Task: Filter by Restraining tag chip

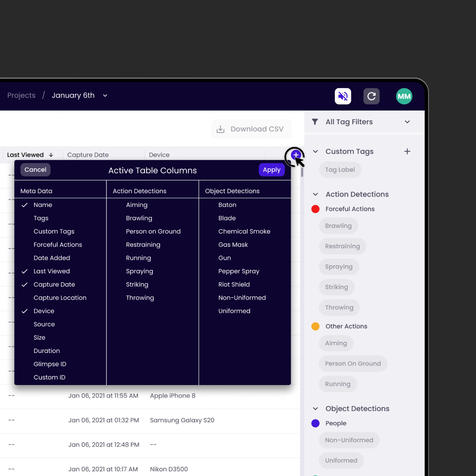Action: coord(343,246)
